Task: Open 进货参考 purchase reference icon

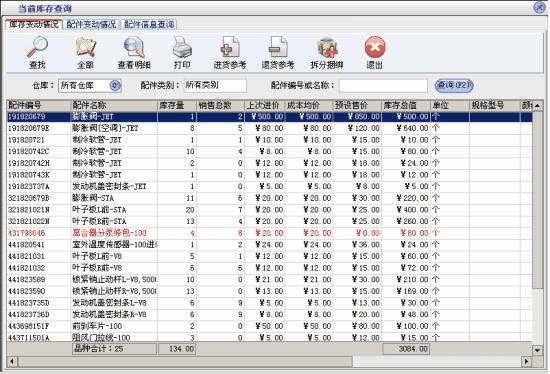Action: (x=230, y=47)
